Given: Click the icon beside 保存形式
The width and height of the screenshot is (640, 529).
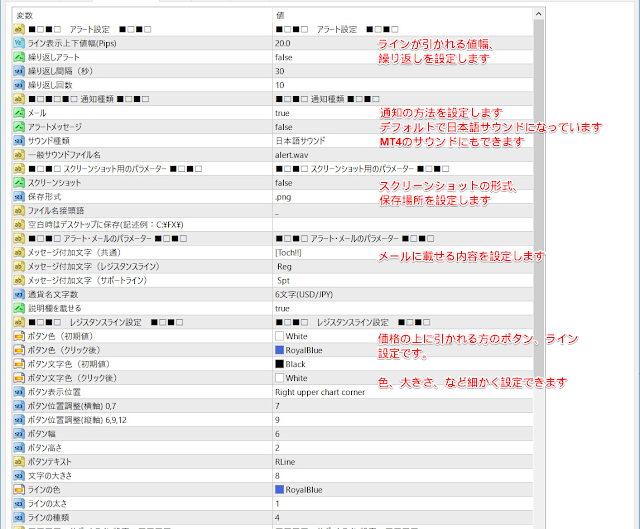Looking at the screenshot, I should (x=19, y=197).
